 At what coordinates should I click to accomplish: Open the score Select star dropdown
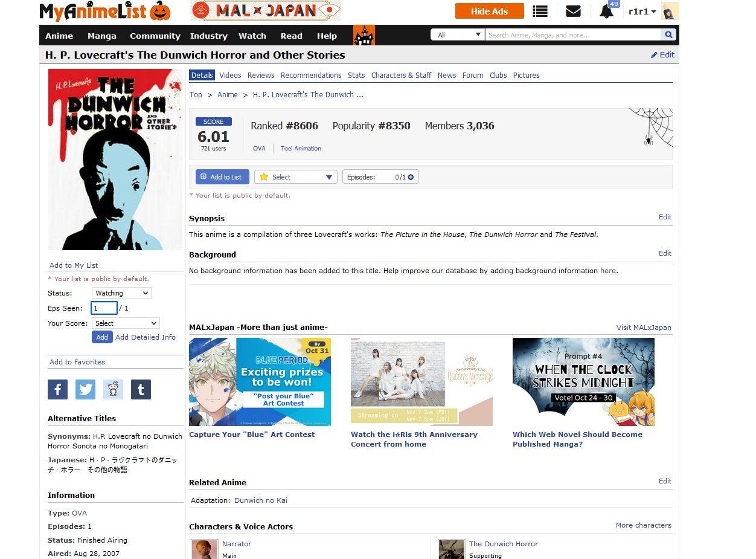coord(296,177)
